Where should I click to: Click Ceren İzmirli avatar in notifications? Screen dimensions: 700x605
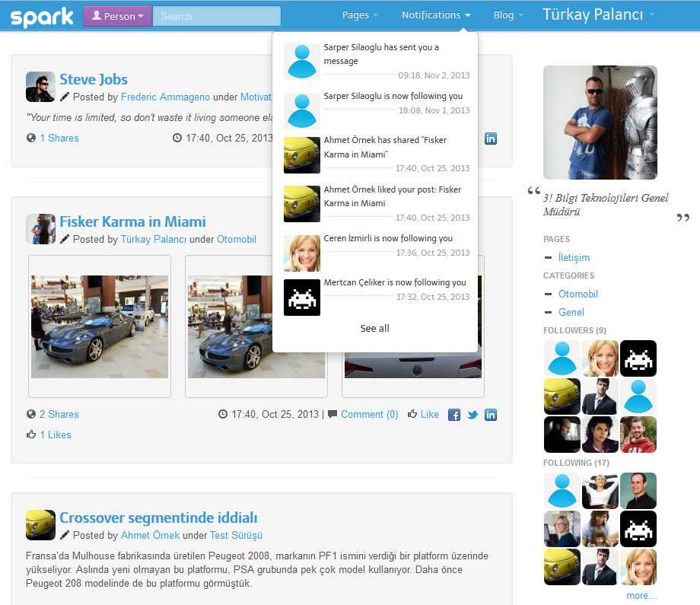point(302,253)
